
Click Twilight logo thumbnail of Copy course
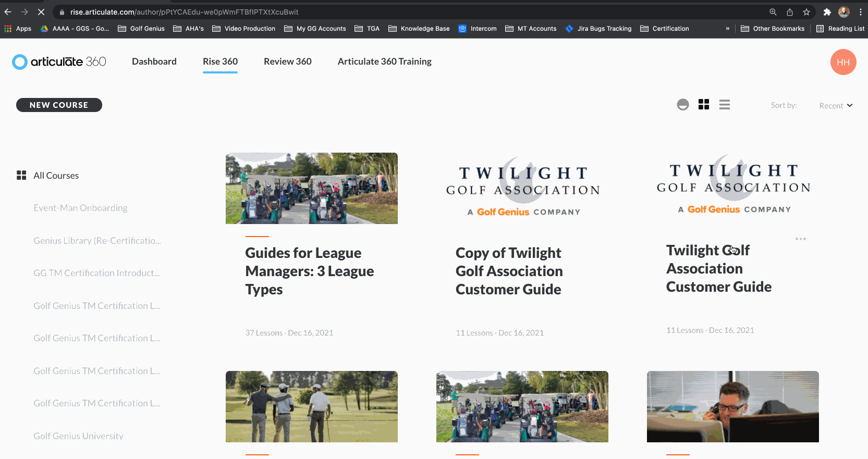coord(522,188)
